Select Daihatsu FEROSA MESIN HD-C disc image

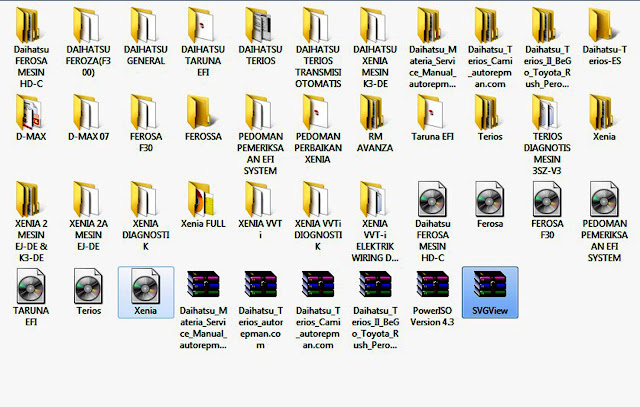[x=433, y=222]
